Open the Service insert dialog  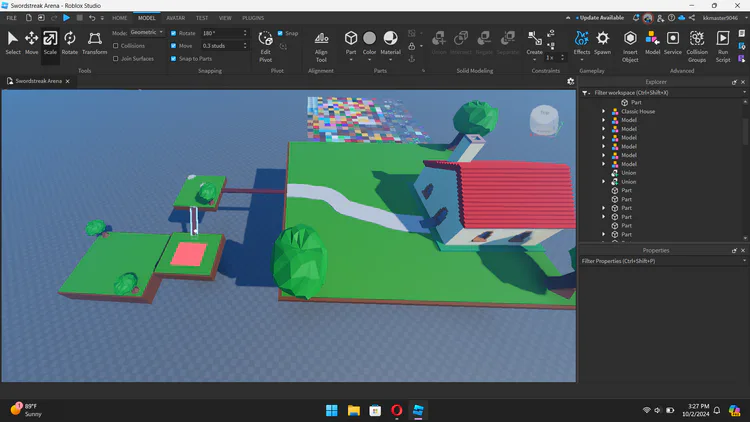(x=673, y=43)
